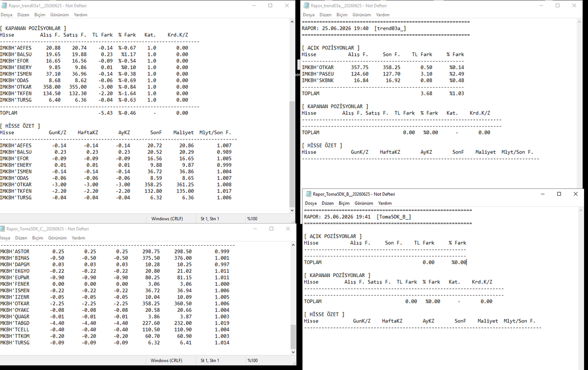Image resolution: width=588 pixels, height=370 pixels.
Task: Open the Görünüm menu in the Rapor_Toma5DK_C window
Action: click(57, 238)
